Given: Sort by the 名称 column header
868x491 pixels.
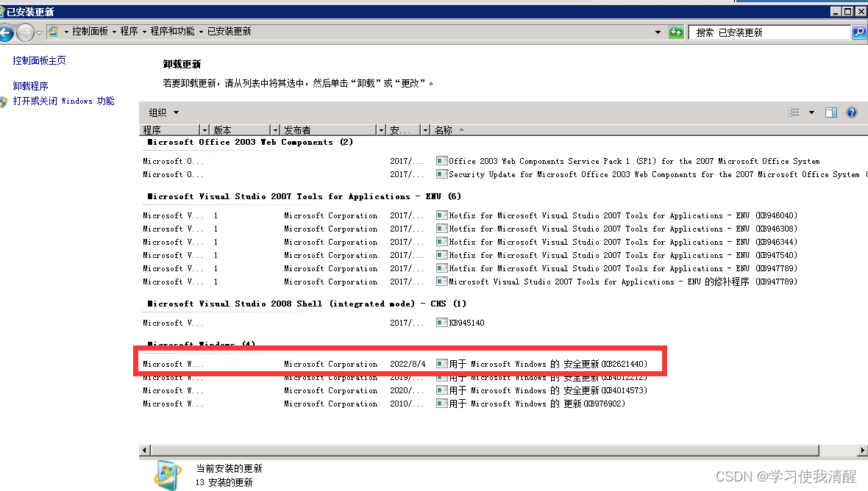Looking at the screenshot, I should click(x=444, y=130).
